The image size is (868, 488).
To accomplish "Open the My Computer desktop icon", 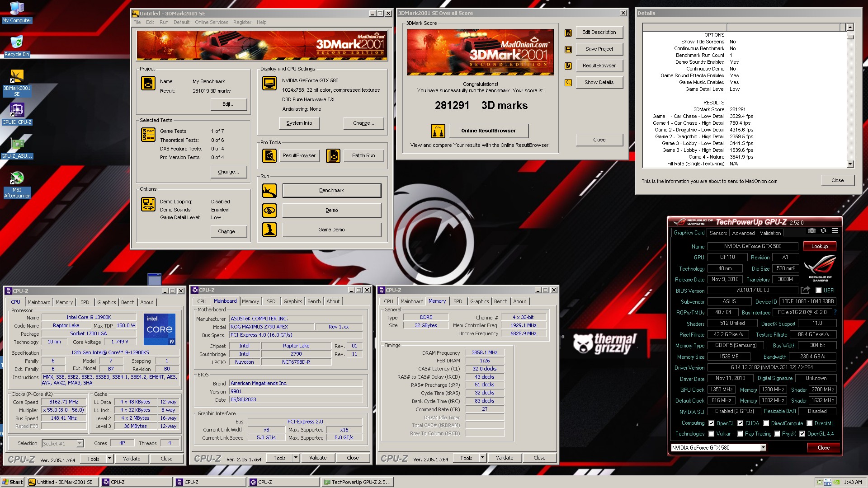I will pos(17,12).
